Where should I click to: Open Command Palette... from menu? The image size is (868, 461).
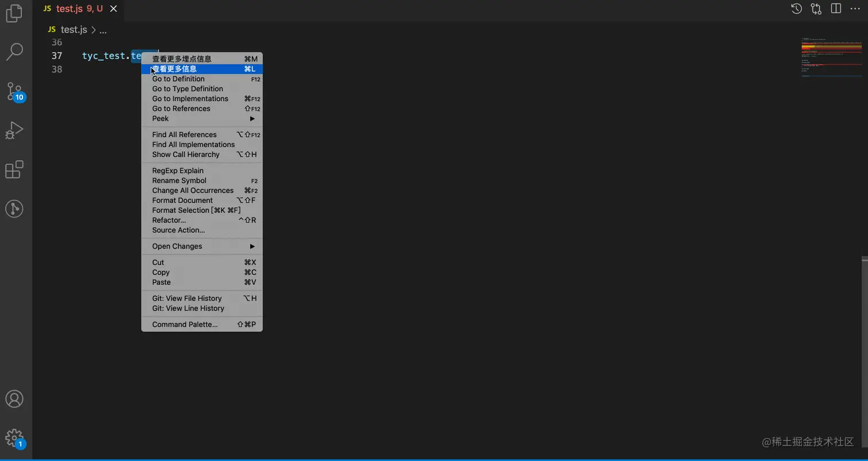point(202,324)
